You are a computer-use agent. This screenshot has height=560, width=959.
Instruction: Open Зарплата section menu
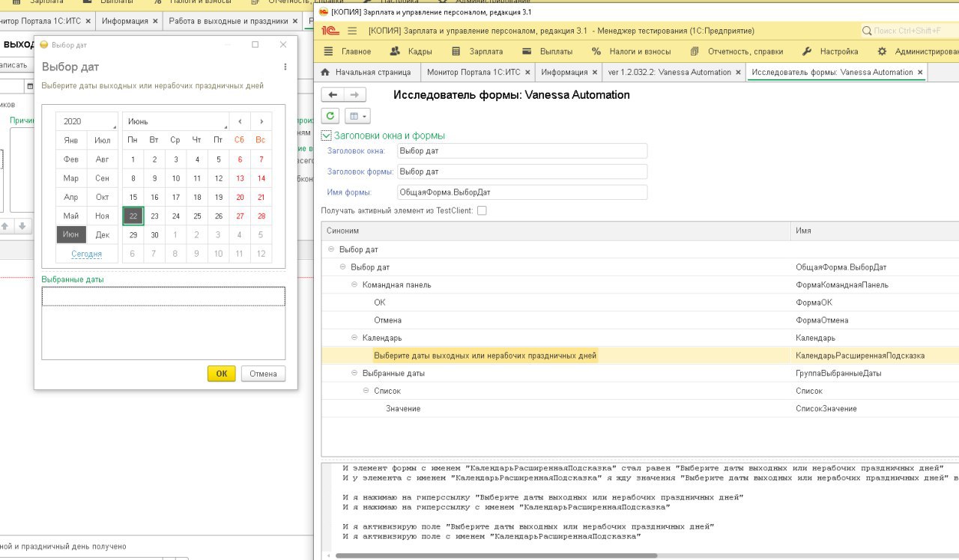click(477, 52)
